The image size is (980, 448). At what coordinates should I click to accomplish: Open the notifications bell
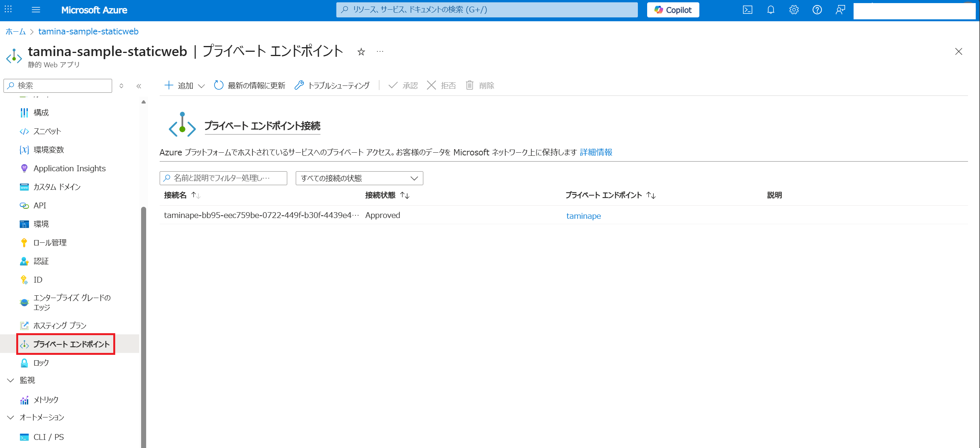(x=770, y=10)
